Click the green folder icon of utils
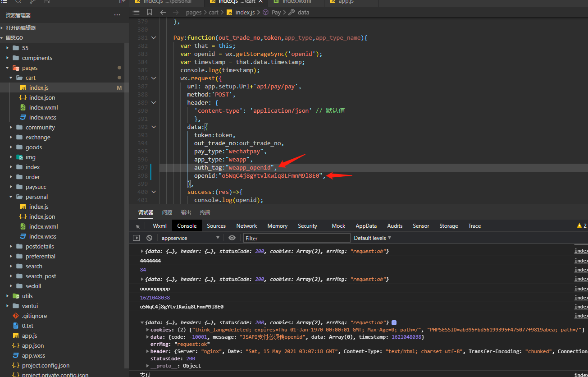 coord(16,296)
